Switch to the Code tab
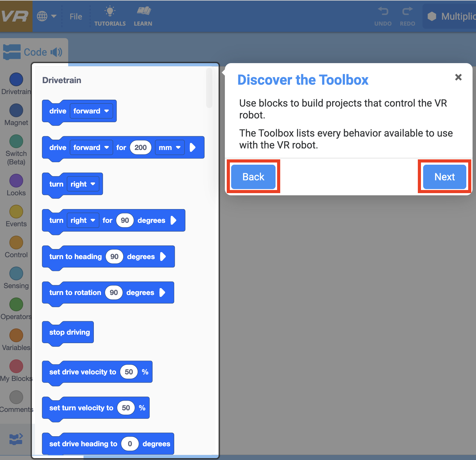Viewport: 476px width, 460px height. (35, 52)
